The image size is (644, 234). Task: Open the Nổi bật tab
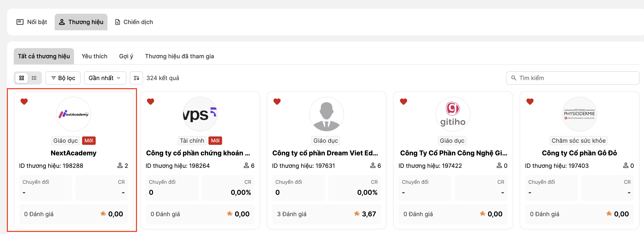32,22
